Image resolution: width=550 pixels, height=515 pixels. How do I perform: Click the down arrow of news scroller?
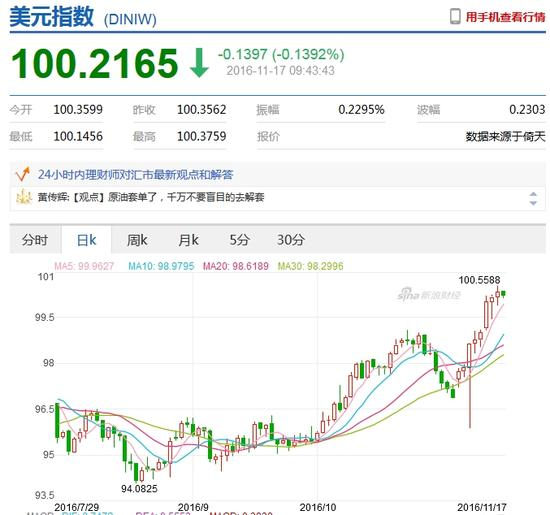coord(533,202)
